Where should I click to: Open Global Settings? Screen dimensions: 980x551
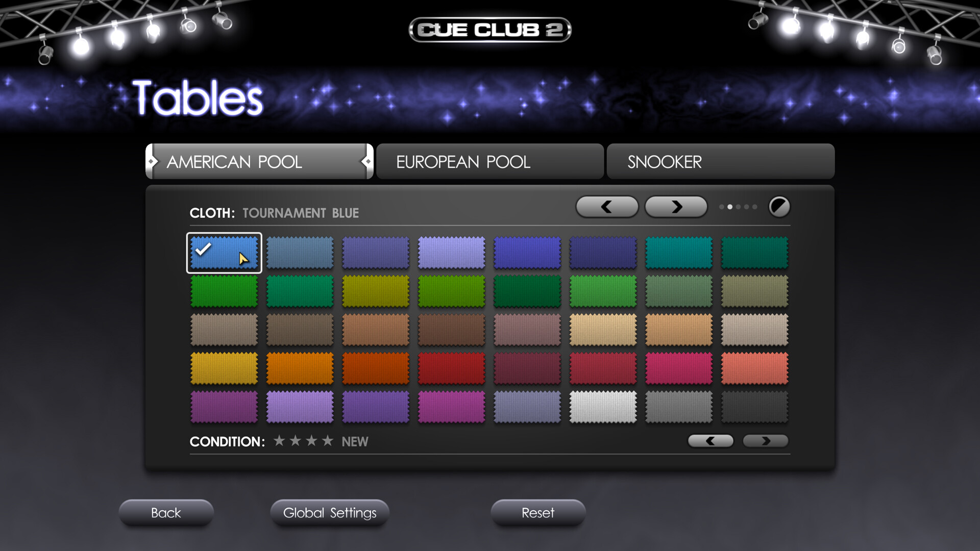coord(330,513)
